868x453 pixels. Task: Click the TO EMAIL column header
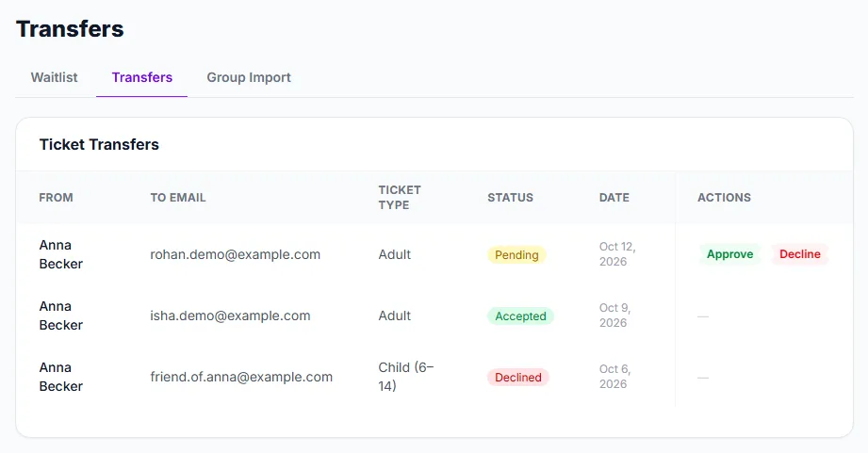click(178, 198)
